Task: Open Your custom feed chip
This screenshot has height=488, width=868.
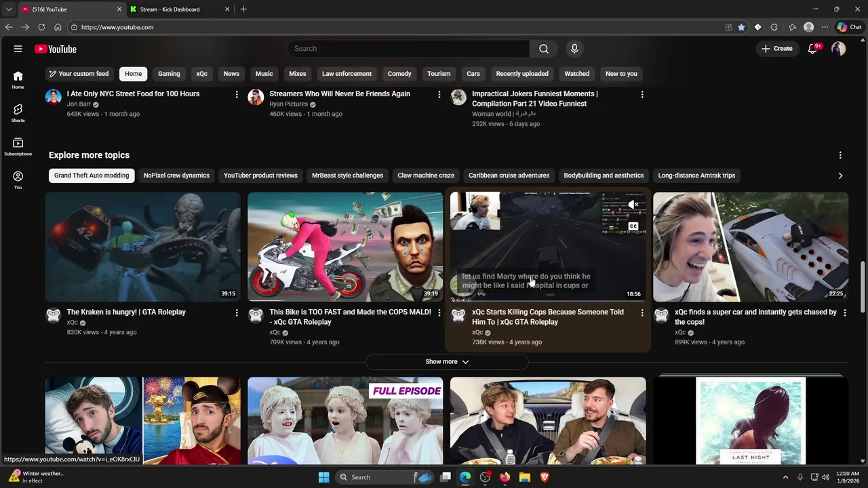Action: pyautogui.click(x=79, y=74)
